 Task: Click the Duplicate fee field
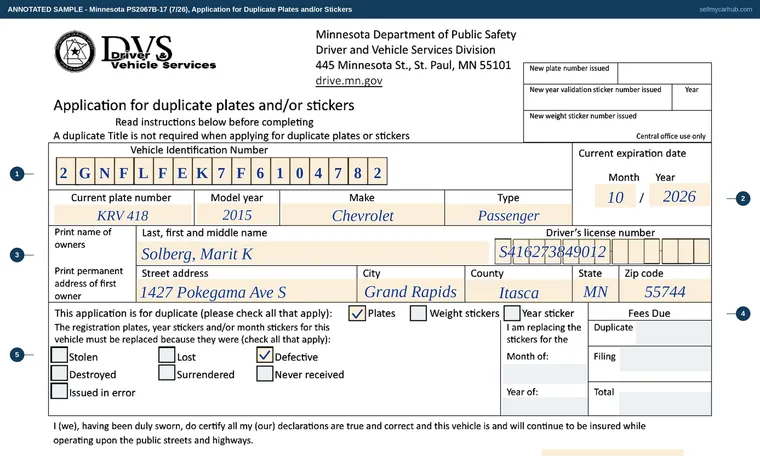[673, 333]
